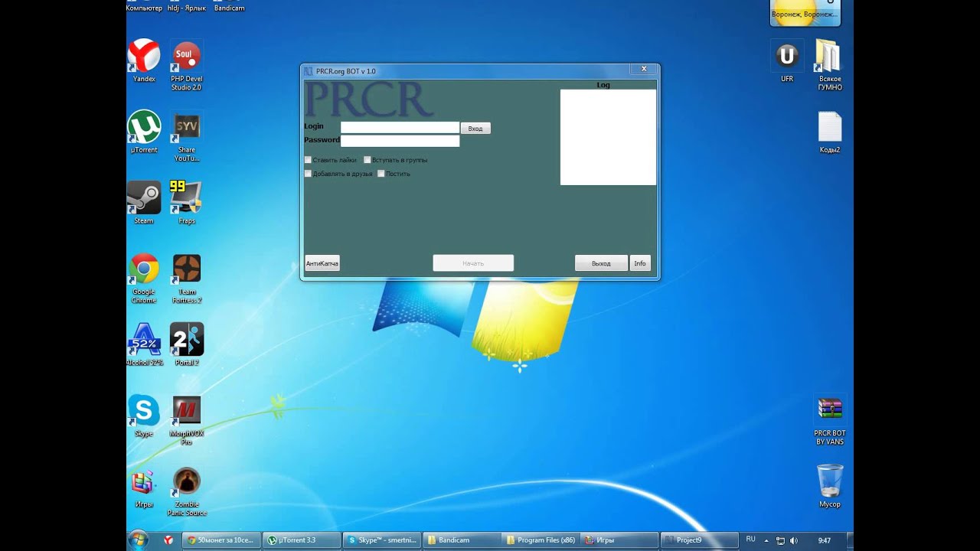This screenshot has height=551, width=980.
Task: Click the pinned Yandex taskbar icon
Action: 168,540
